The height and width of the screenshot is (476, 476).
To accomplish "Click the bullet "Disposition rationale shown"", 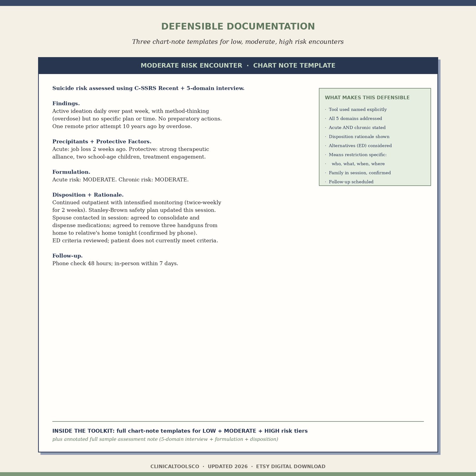I will tap(357, 137).
